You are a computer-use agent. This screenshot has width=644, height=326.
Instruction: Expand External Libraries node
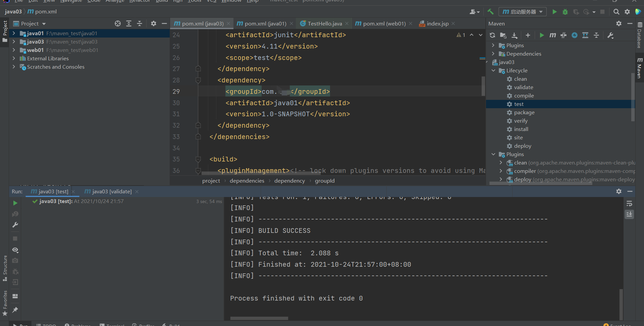14,58
